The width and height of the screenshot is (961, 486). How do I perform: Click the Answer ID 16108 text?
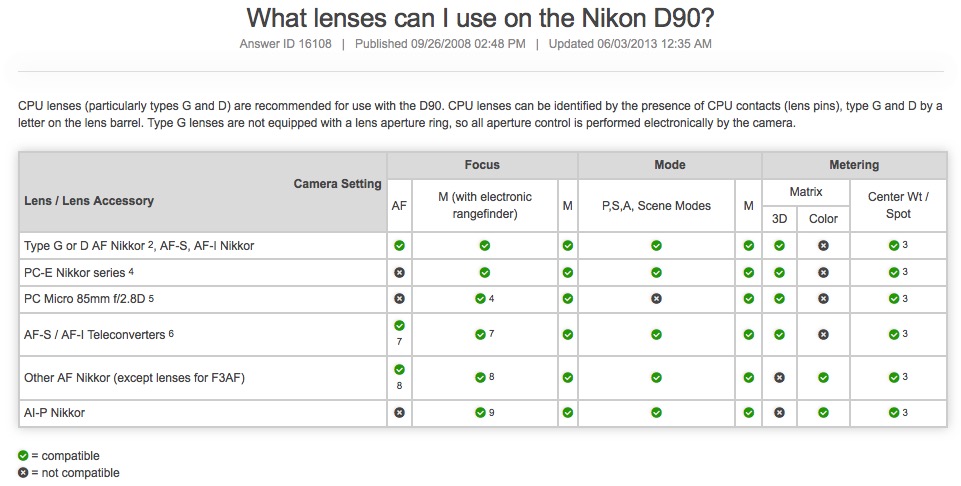pyautogui.click(x=285, y=44)
